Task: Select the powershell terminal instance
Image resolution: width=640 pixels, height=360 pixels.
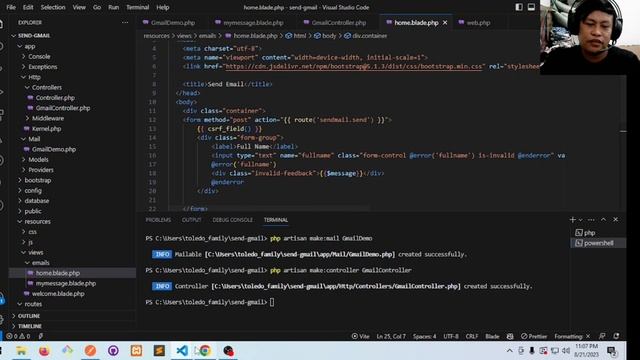Action: 598,243
